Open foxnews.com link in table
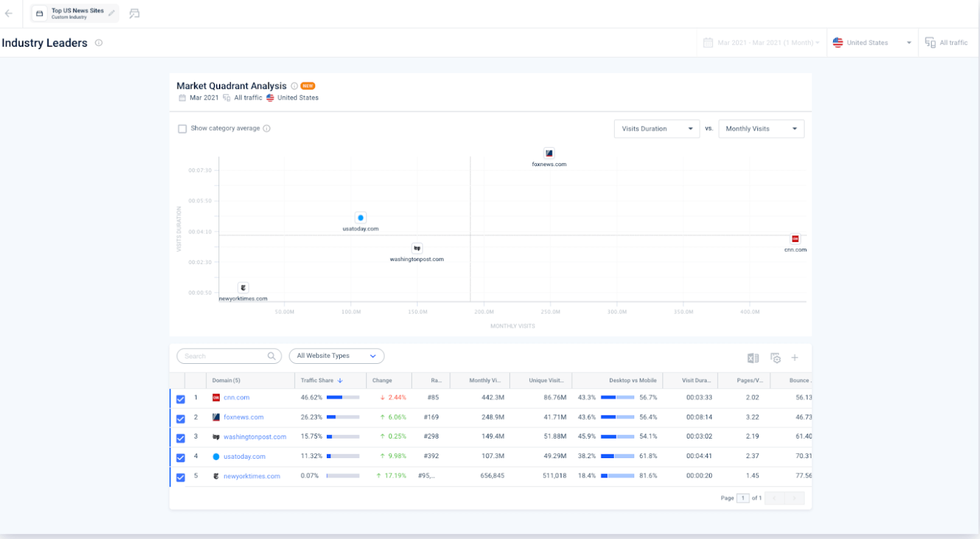The height and width of the screenshot is (539, 980). 243,417
